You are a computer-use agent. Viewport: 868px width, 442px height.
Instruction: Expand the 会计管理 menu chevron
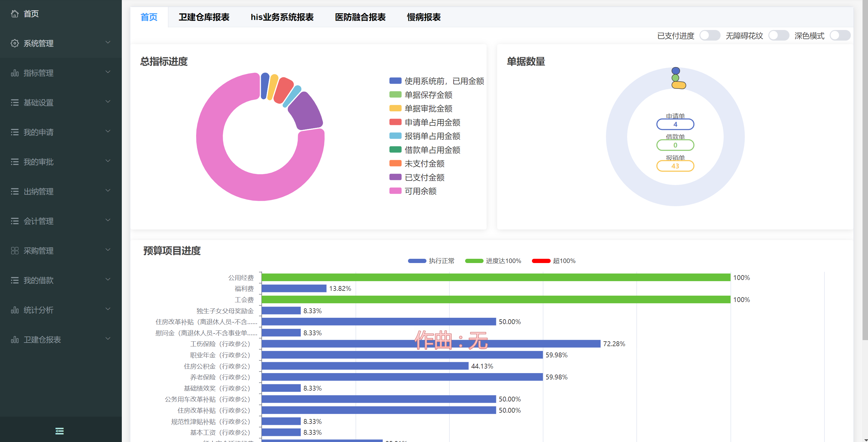[108, 220]
